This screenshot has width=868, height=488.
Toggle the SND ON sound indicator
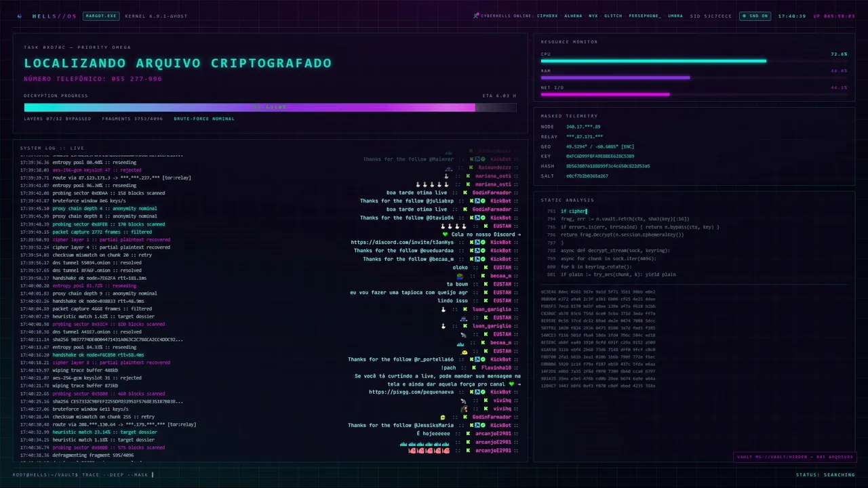pyautogui.click(x=755, y=16)
